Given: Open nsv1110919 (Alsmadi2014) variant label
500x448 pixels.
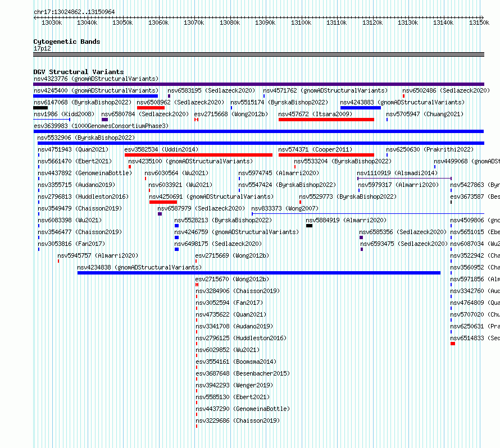Looking at the screenshot, I should (397, 173).
